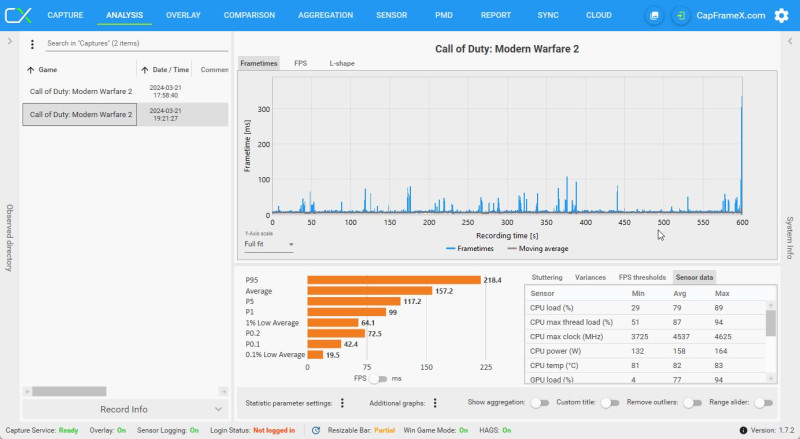Switch to Sensor data tab
The height and width of the screenshot is (439, 800).
694,277
